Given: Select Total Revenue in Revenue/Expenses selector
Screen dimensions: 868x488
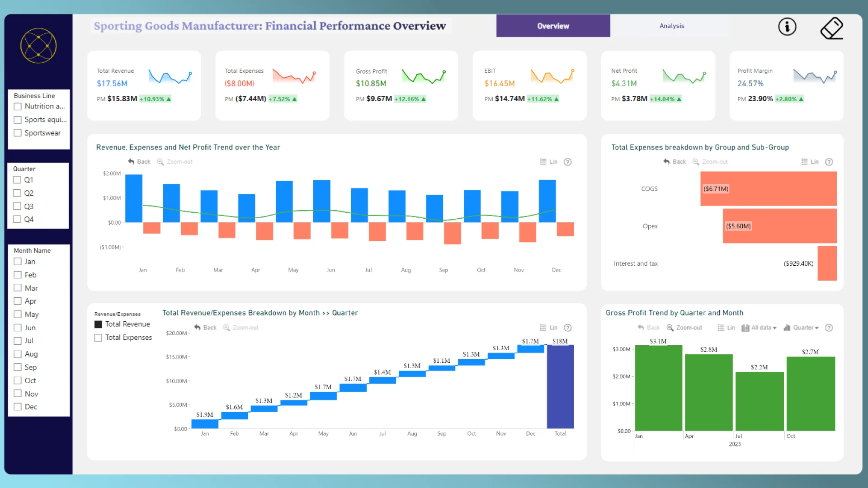Looking at the screenshot, I should tap(98, 324).
